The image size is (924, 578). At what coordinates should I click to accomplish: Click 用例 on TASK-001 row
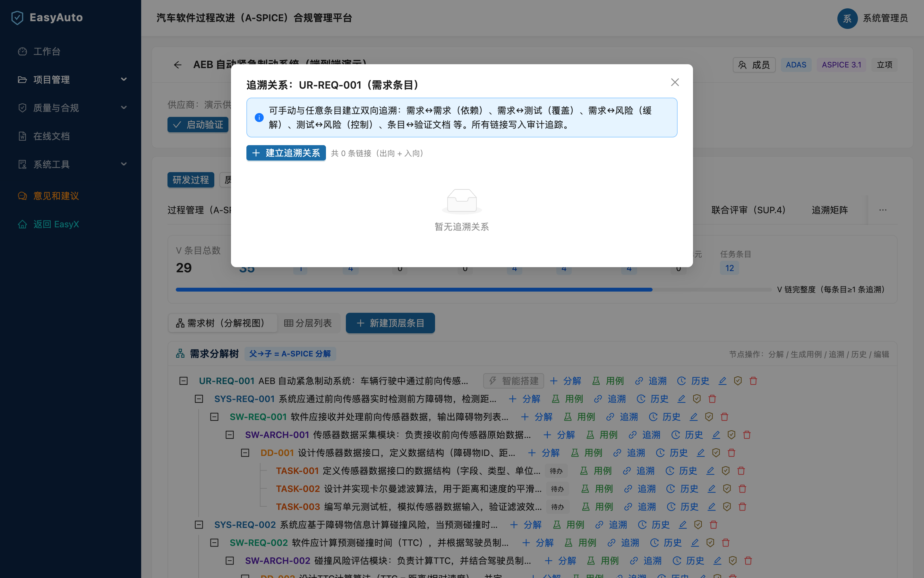[596, 470]
